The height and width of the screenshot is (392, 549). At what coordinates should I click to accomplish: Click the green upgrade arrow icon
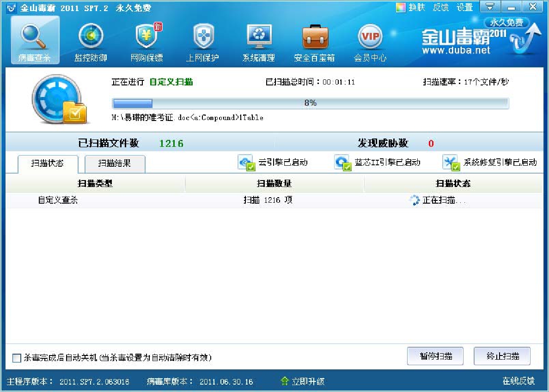tap(285, 381)
